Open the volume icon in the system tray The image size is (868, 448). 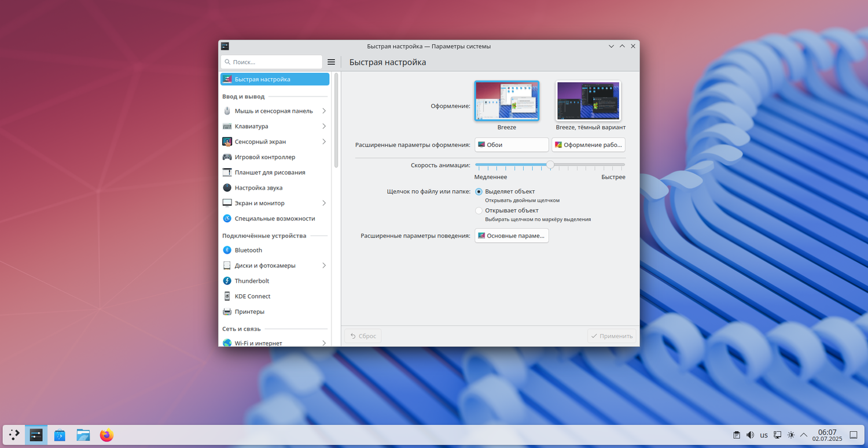[750, 435]
